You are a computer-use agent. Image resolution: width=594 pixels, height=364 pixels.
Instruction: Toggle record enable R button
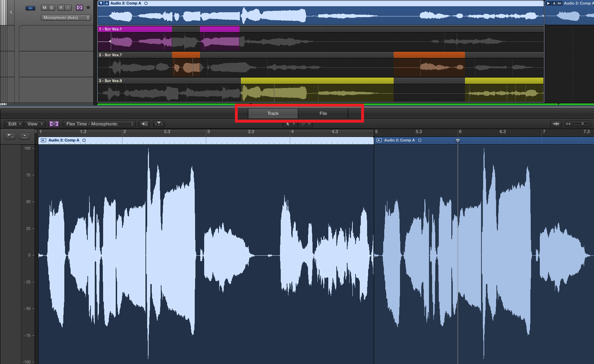click(x=61, y=8)
